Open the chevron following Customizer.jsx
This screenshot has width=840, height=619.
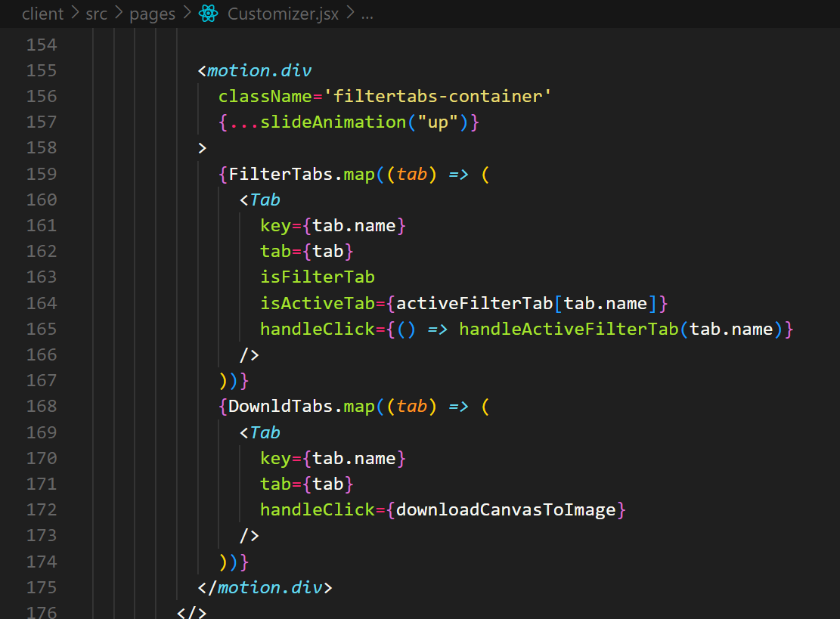(x=350, y=14)
